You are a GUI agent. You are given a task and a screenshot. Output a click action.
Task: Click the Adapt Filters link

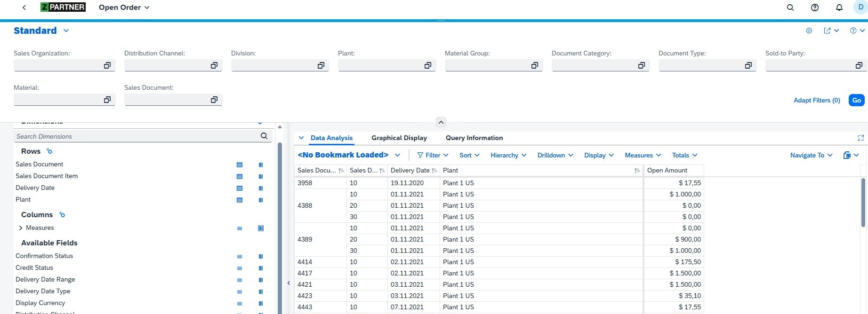point(817,100)
